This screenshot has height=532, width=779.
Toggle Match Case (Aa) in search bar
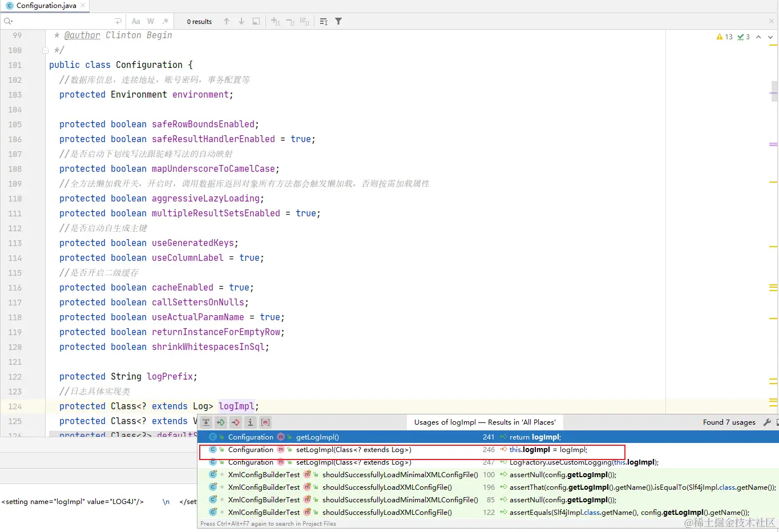[x=136, y=21]
